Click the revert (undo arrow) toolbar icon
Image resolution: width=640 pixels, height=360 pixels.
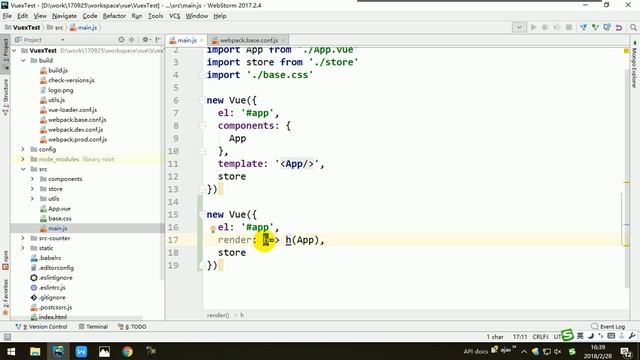(x=619, y=27)
